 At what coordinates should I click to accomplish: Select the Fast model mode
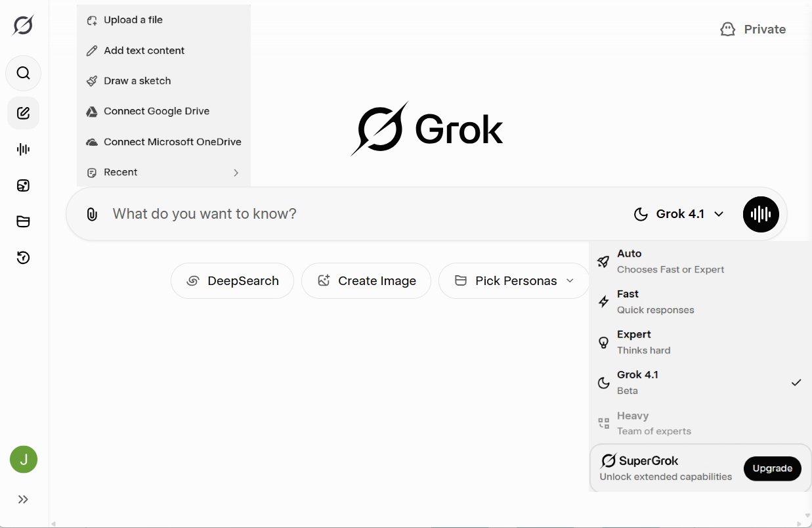tap(700, 302)
